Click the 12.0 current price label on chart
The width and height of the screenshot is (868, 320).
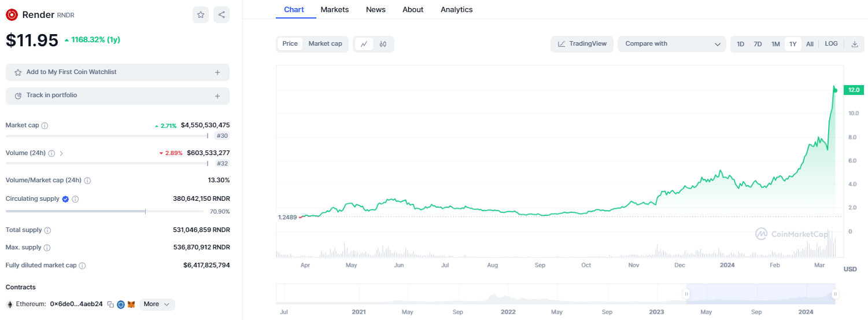pyautogui.click(x=854, y=90)
